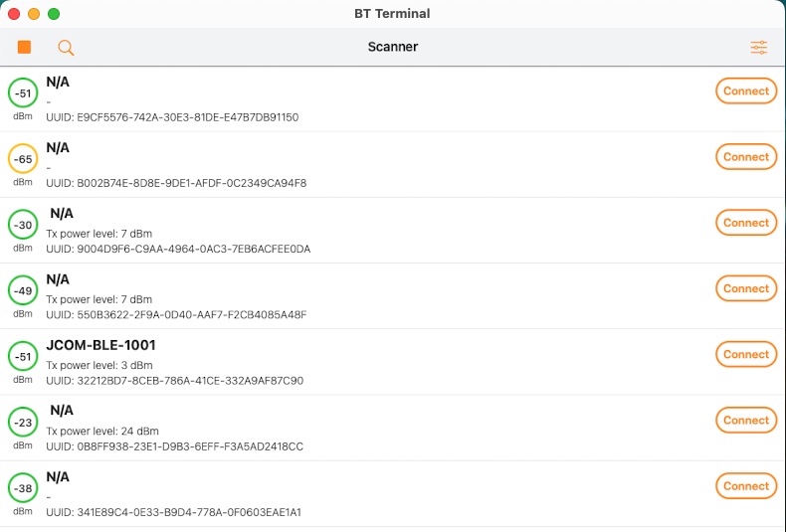This screenshot has width=786, height=532.
Task: Open scanner filter settings sliders icon
Action: point(759,47)
